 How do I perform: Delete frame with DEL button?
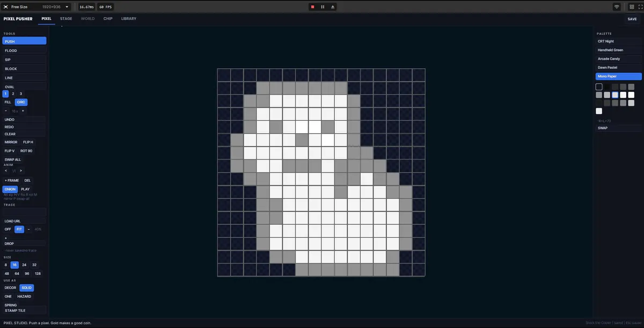pyautogui.click(x=27, y=180)
